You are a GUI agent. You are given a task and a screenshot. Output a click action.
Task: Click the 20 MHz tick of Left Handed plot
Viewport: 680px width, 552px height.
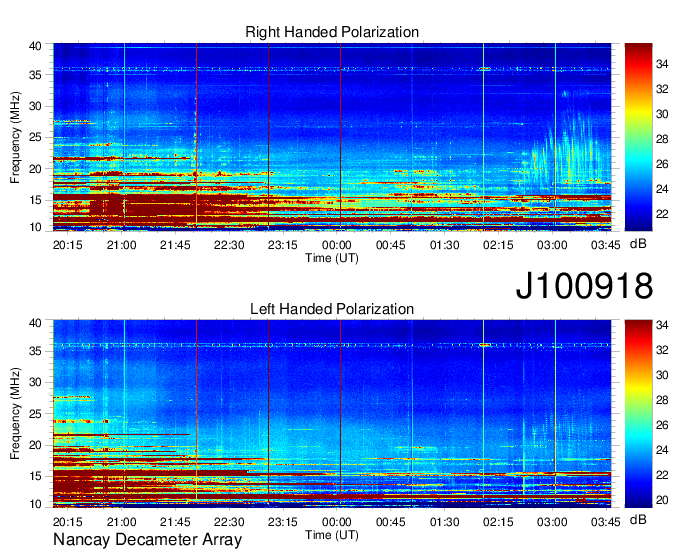[x=35, y=445]
